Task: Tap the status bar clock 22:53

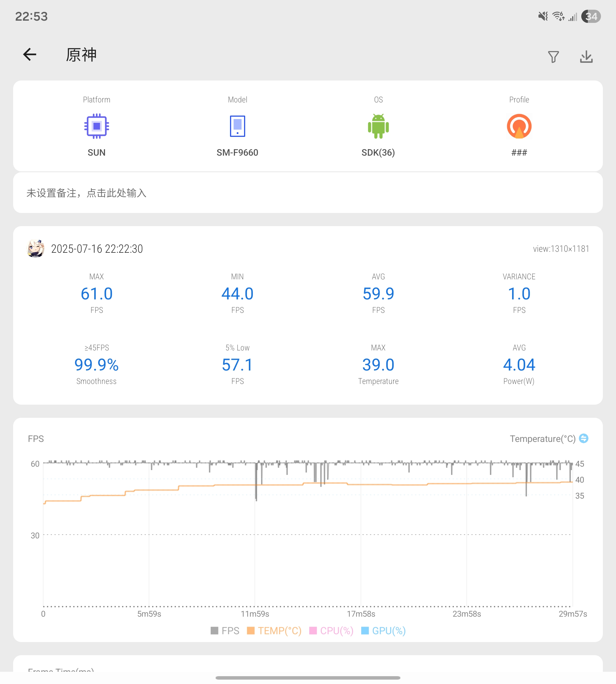Action: 32,16
